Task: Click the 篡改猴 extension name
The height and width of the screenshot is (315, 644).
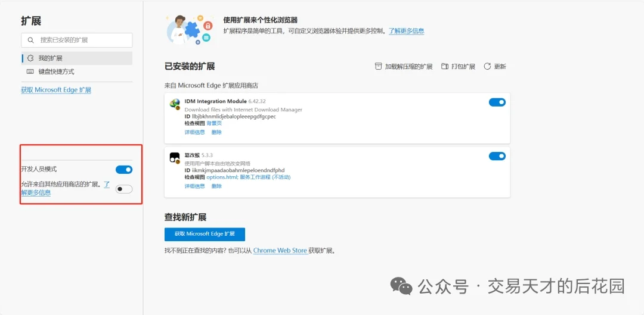Action: click(192, 155)
